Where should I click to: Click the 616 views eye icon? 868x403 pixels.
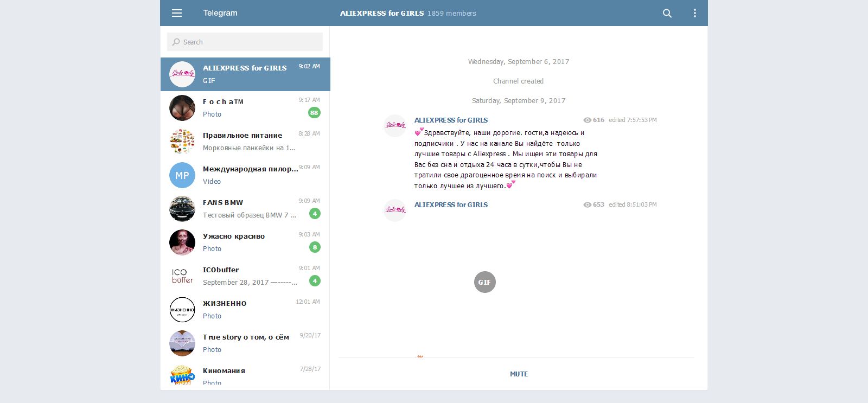point(587,120)
